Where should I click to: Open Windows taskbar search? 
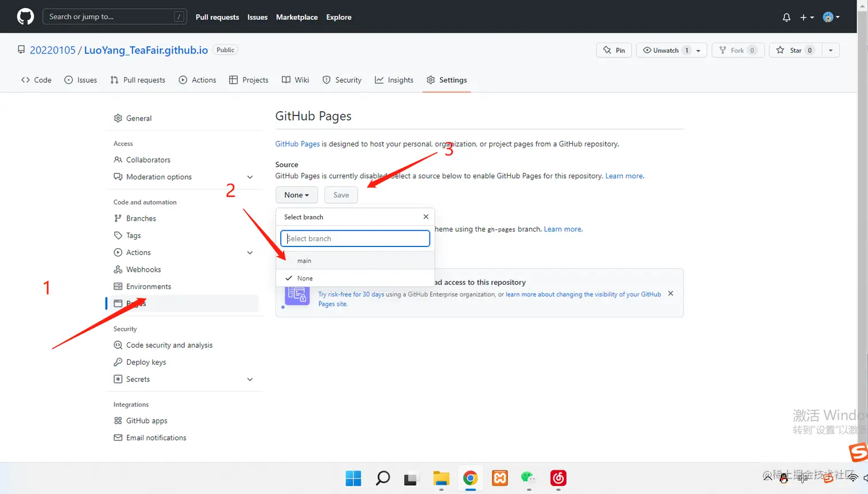tap(383, 478)
